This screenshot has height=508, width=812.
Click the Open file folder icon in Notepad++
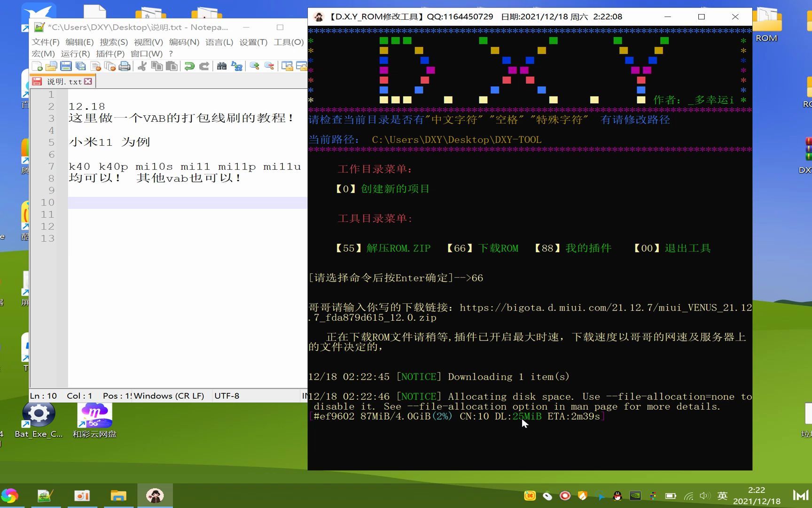[x=51, y=66]
